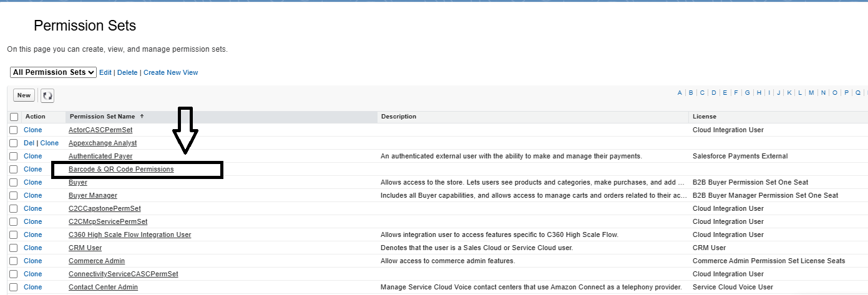Clone Barcode & QR Code Permissions set
Image resolution: width=868 pixels, height=295 pixels.
[x=33, y=169]
